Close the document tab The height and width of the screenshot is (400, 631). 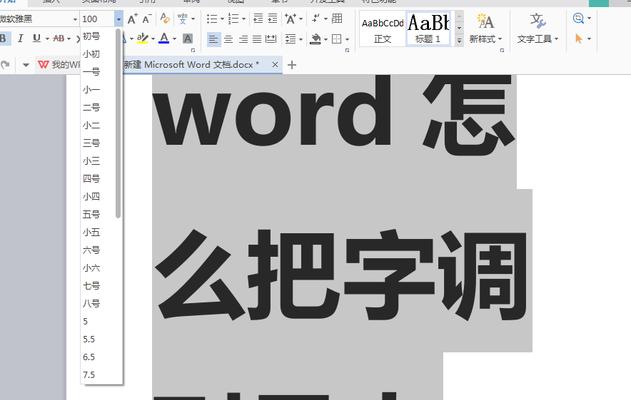(275, 64)
